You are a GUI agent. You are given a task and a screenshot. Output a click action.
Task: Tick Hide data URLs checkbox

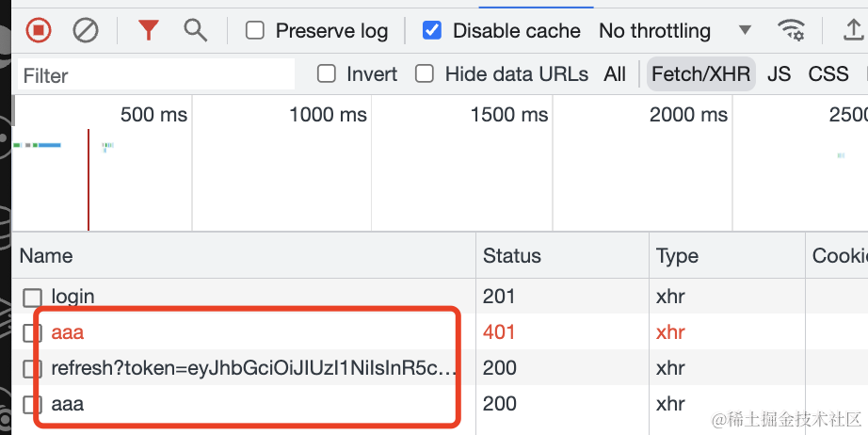(x=426, y=74)
